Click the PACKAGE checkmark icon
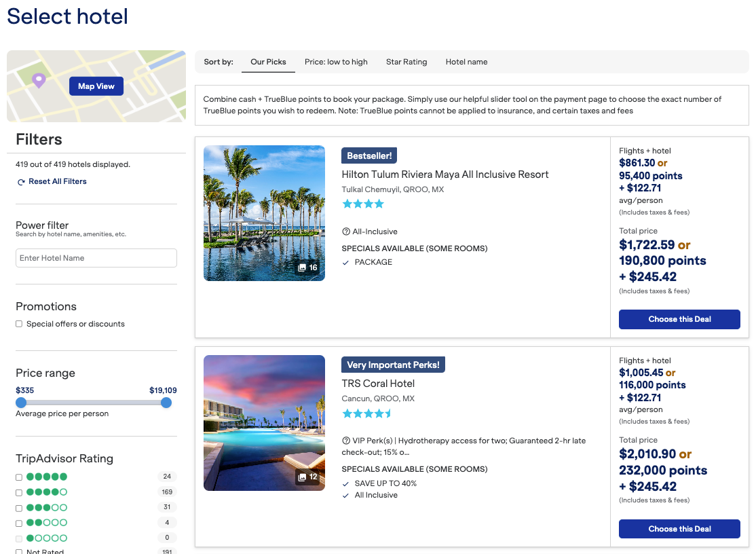This screenshot has width=756, height=554. (x=345, y=263)
